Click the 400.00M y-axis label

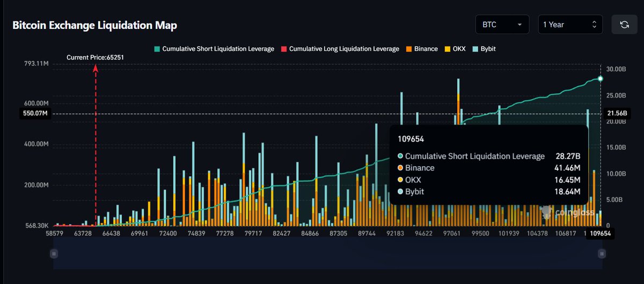[35, 144]
